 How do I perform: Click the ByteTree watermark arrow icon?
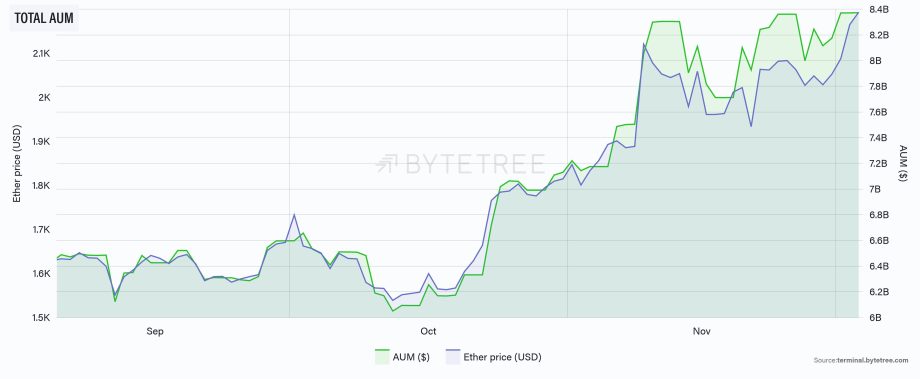coord(386,164)
